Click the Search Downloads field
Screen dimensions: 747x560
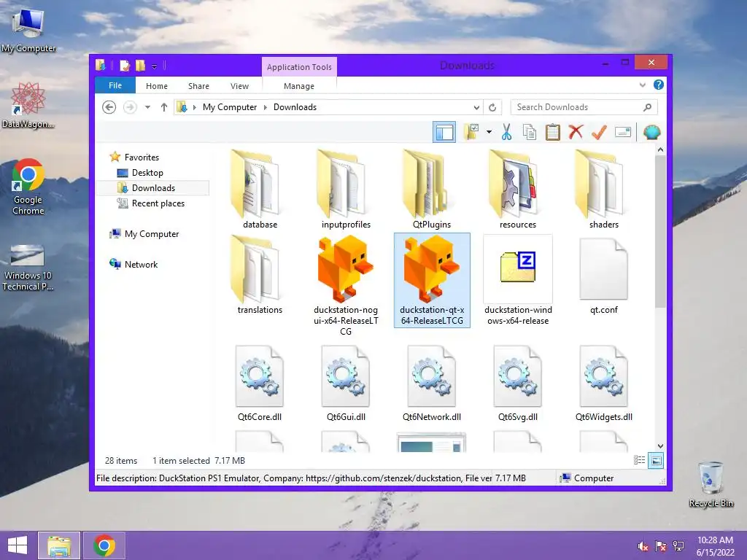(584, 107)
